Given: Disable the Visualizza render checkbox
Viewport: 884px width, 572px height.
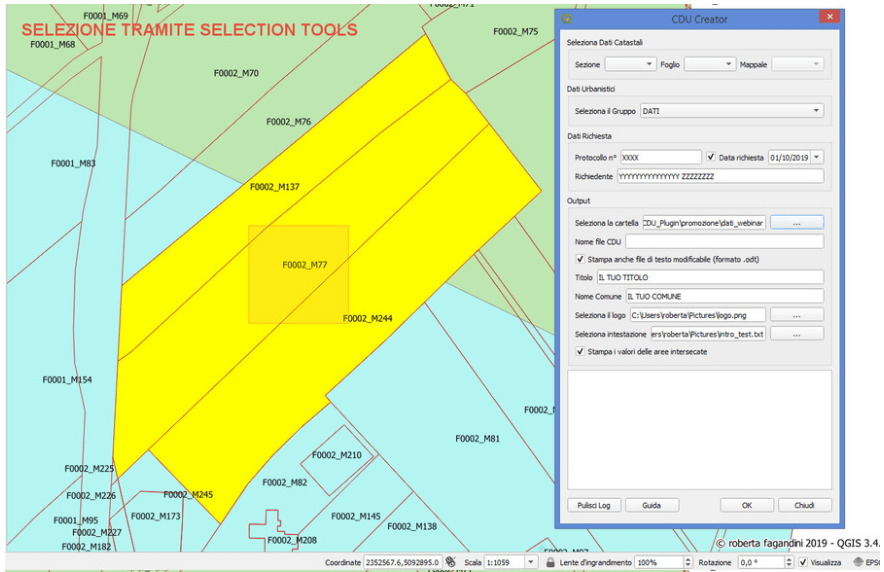Looking at the screenshot, I should 803,563.
